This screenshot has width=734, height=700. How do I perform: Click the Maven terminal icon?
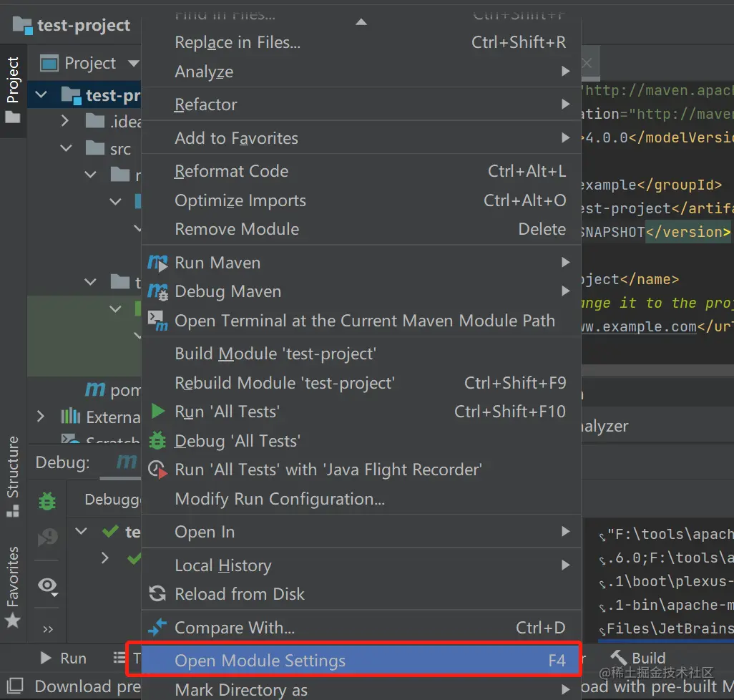click(x=157, y=321)
